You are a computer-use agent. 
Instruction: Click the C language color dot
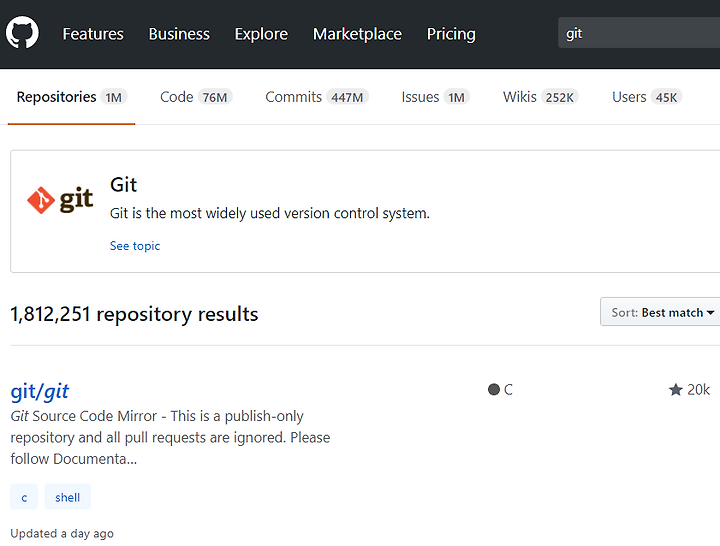pos(494,390)
